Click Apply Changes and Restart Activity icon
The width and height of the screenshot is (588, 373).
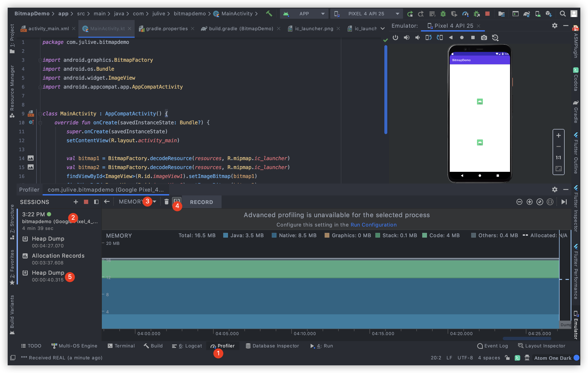[x=421, y=14]
